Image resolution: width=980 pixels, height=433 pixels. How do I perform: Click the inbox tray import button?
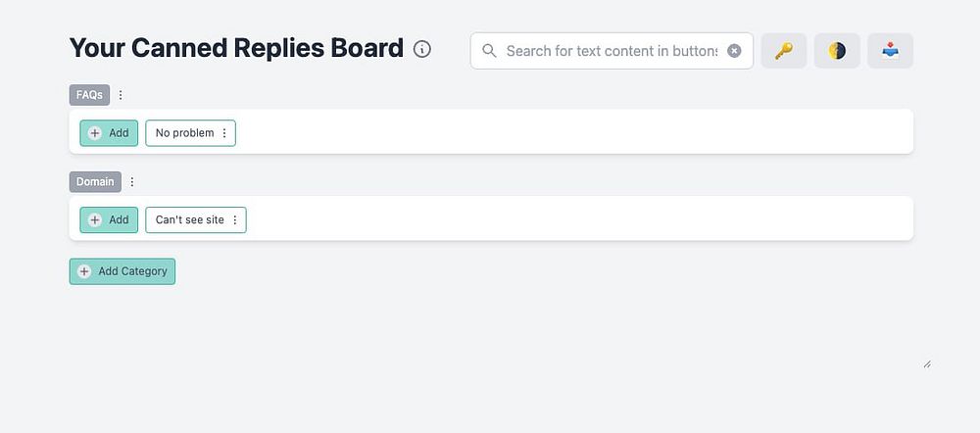890,51
